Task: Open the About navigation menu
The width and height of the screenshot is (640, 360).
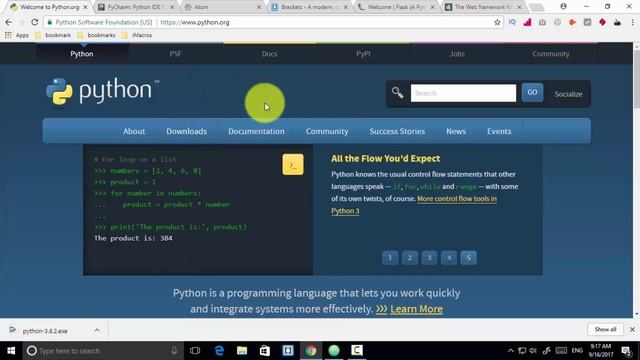Action: click(134, 131)
